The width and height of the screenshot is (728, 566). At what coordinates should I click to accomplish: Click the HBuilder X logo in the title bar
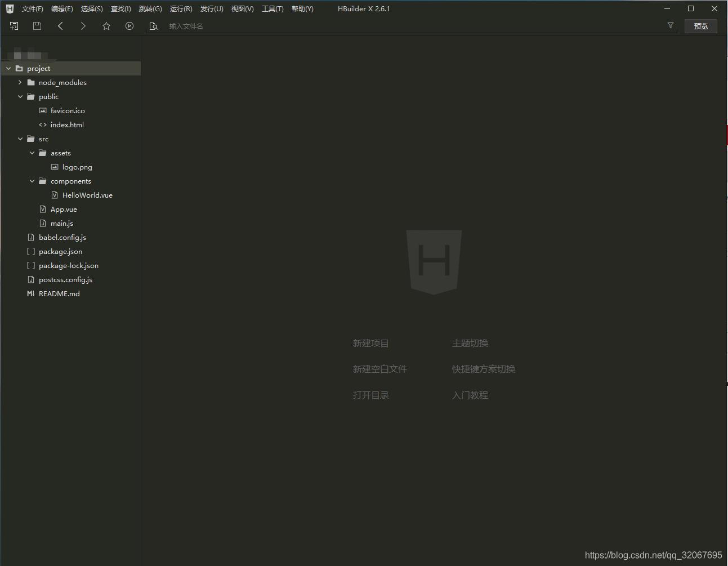(x=9, y=8)
